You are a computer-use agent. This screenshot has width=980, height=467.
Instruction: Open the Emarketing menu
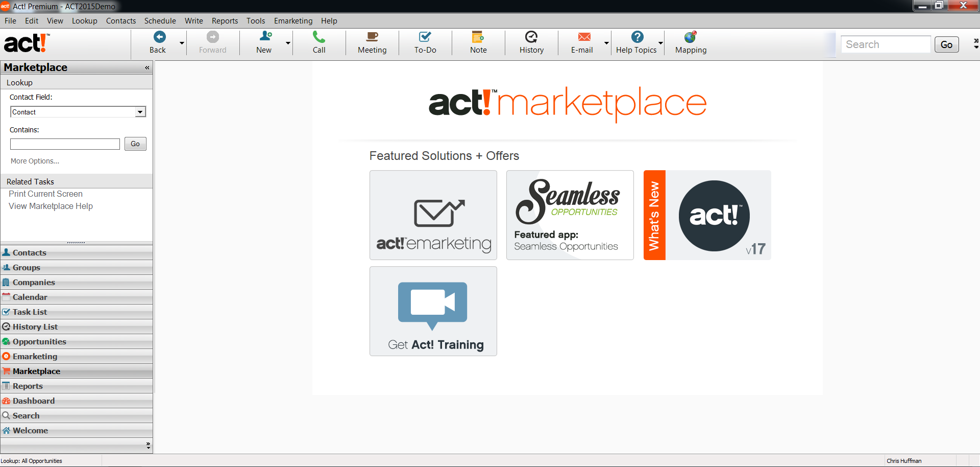point(293,21)
